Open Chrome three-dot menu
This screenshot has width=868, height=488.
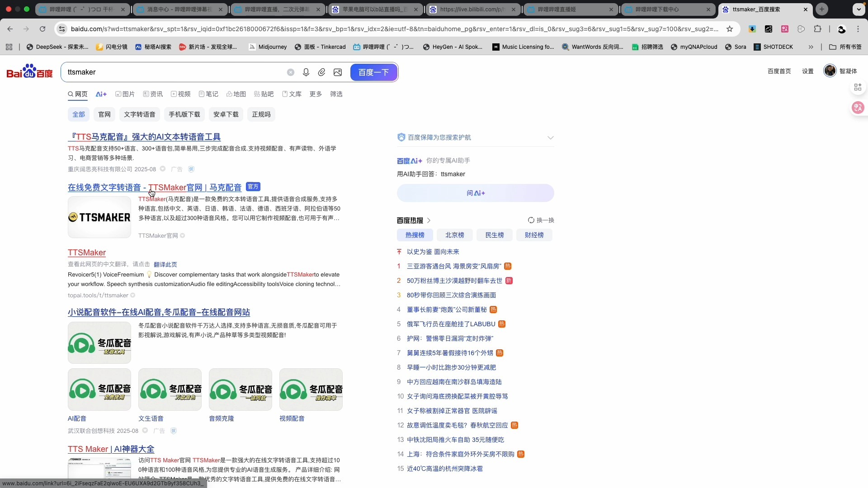pyautogui.click(x=858, y=29)
